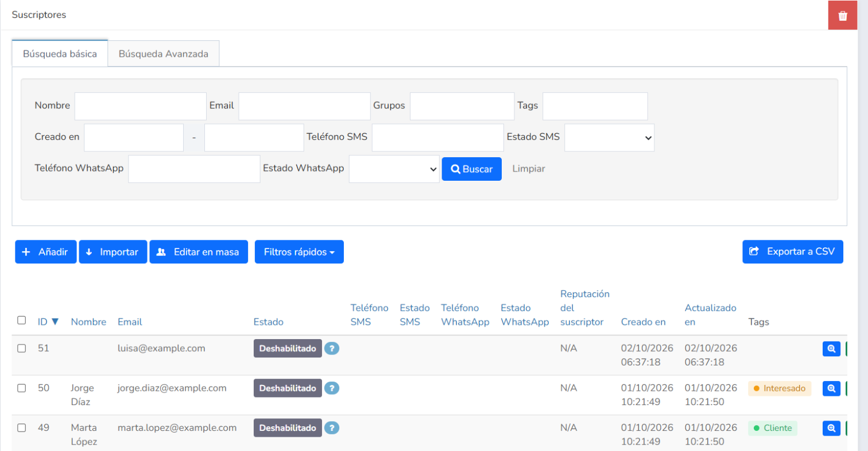This screenshot has width=868, height=451.
Task: Click the Limpiar link
Action: click(x=529, y=169)
